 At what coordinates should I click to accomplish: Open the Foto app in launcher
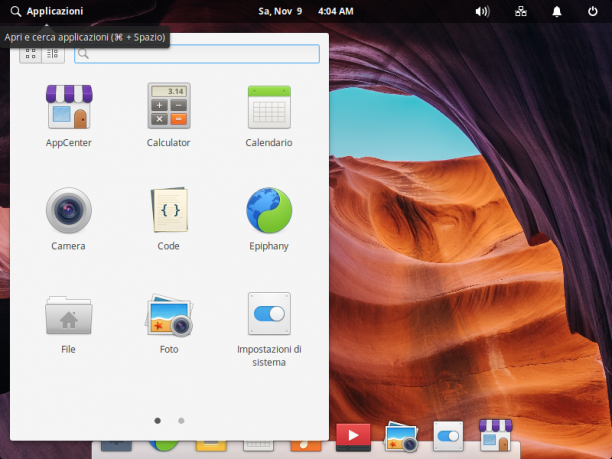[169, 323]
